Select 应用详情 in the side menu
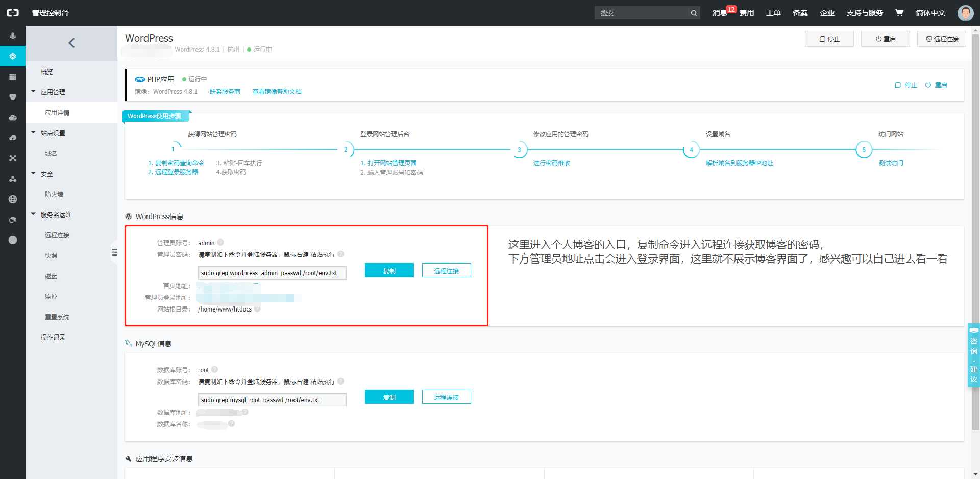 71,112
